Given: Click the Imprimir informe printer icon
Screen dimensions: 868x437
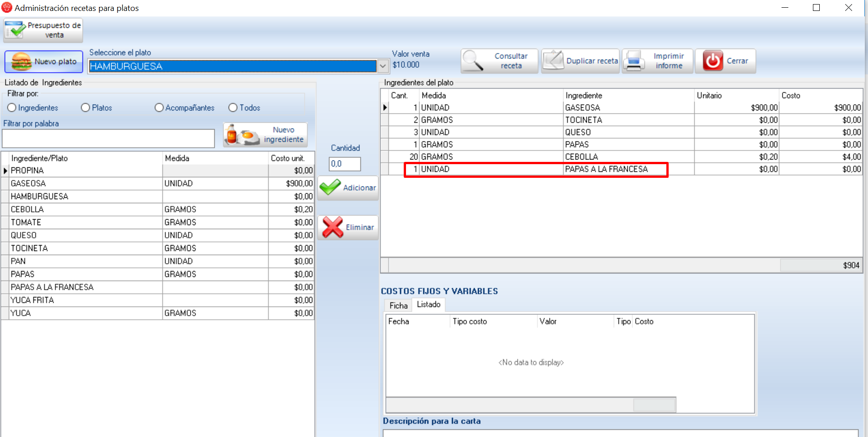Looking at the screenshot, I should (634, 61).
